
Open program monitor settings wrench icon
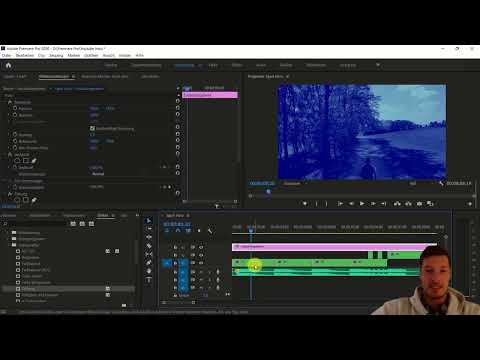[x=441, y=183]
